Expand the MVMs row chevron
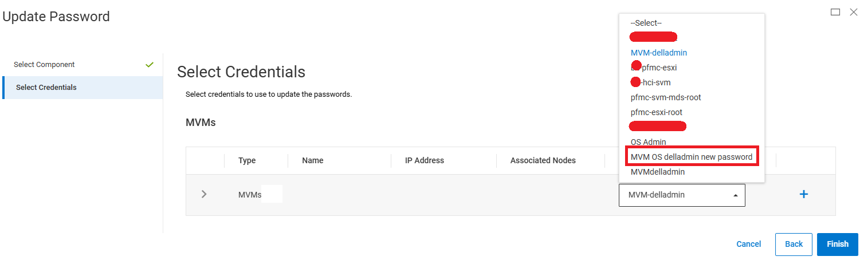Screen dimensions: 868x268 [x=205, y=195]
